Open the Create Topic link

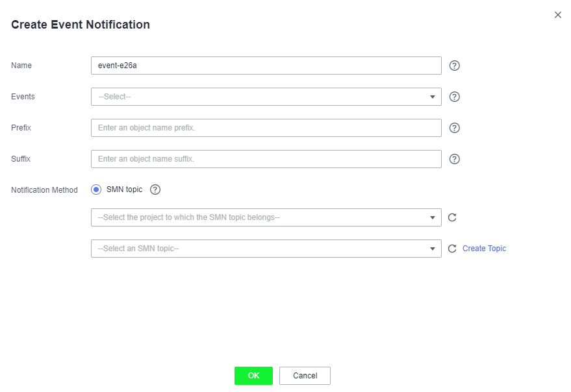click(x=484, y=249)
